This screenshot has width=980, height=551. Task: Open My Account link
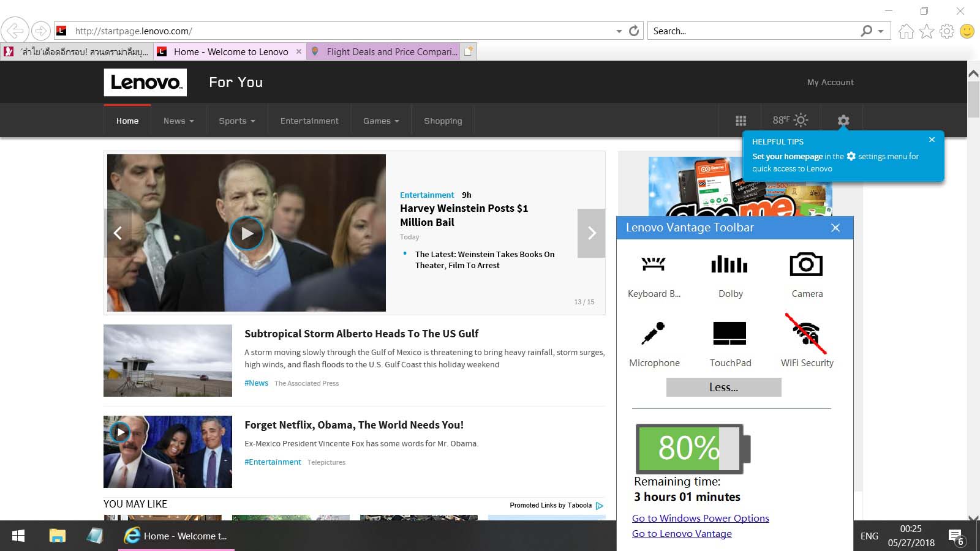830,82
